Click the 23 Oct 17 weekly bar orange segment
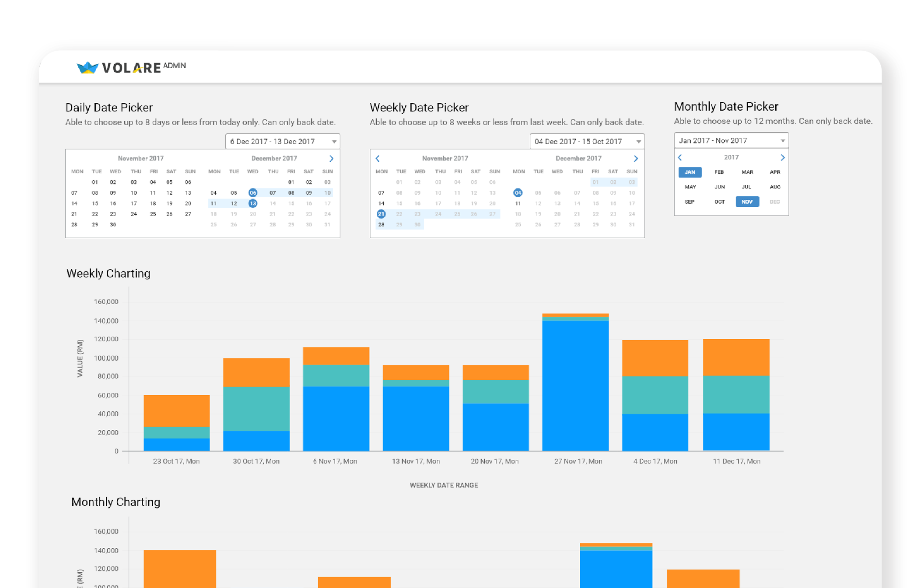 point(177,411)
